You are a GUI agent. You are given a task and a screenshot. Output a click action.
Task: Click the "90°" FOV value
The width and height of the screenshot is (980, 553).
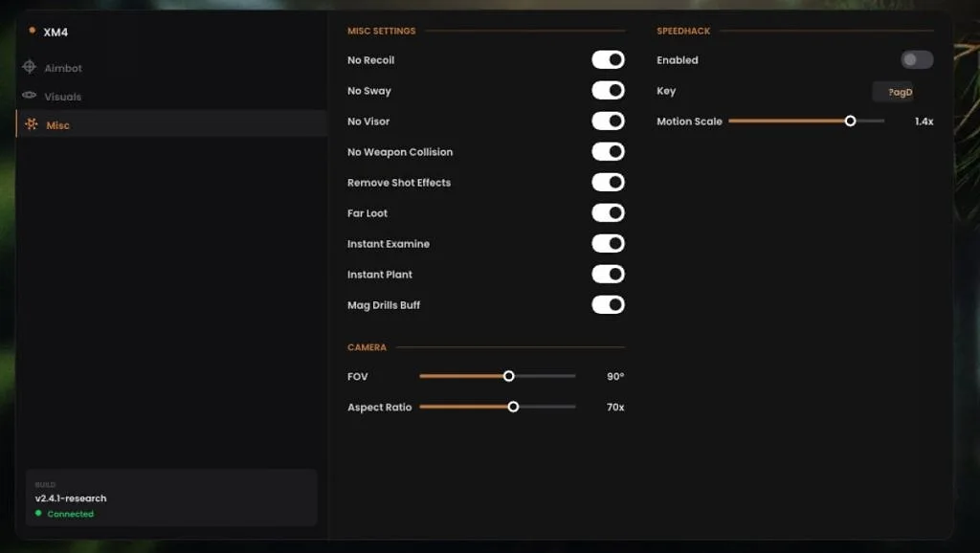click(x=615, y=376)
